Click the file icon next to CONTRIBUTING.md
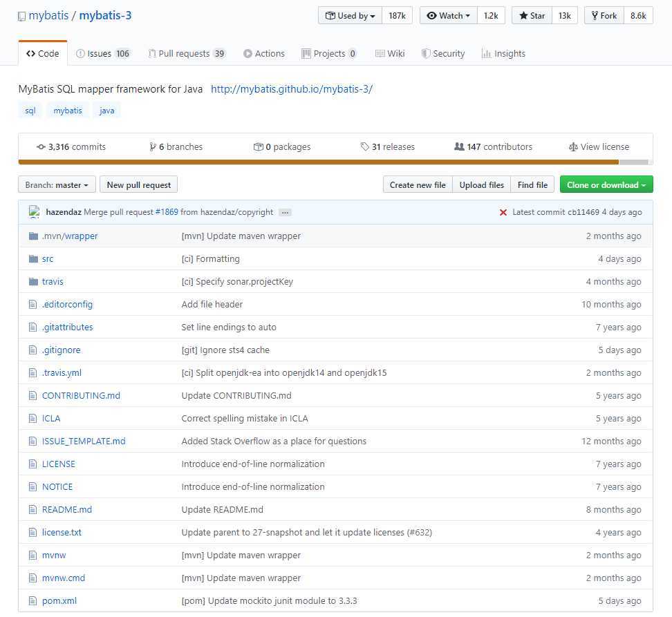The image size is (672, 617). point(32,395)
